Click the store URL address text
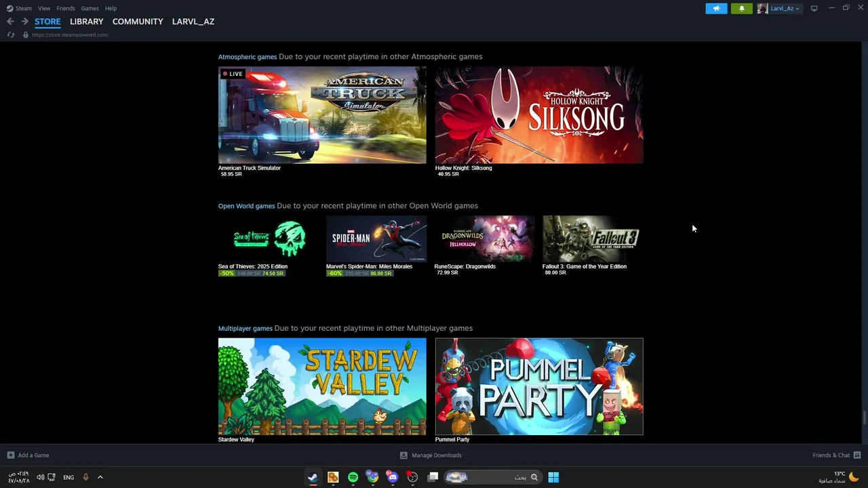 point(70,35)
